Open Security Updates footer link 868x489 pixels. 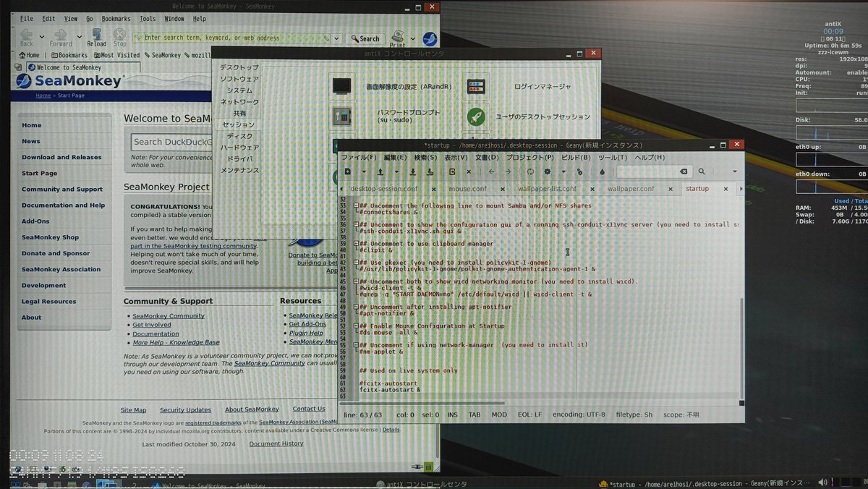tap(186, 409)
